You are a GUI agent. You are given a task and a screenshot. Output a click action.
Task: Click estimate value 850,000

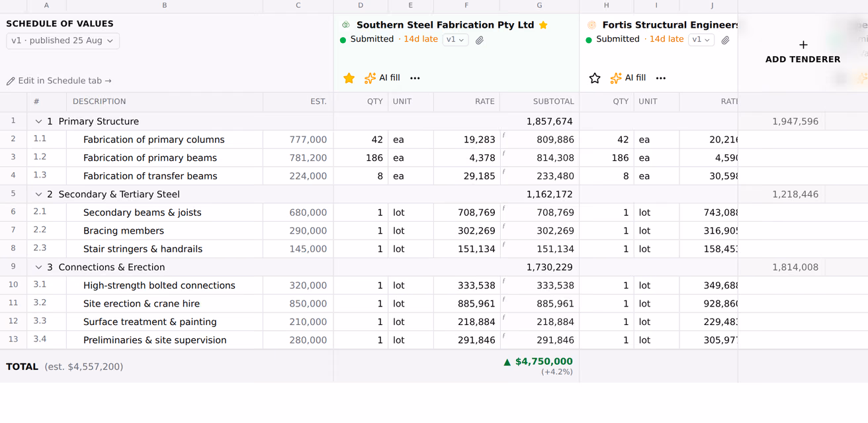(308, 304)
